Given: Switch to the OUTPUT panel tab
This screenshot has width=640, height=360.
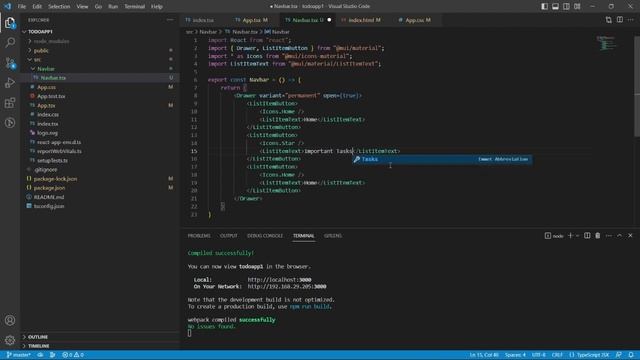Looking at the screenshot, I should 229,236.
